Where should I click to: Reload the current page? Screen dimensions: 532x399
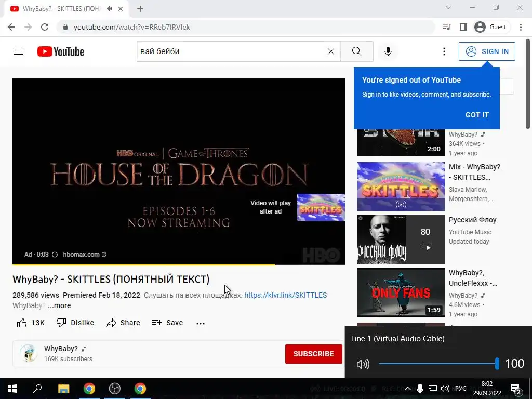pyautogui.click(x=45, y=27)
